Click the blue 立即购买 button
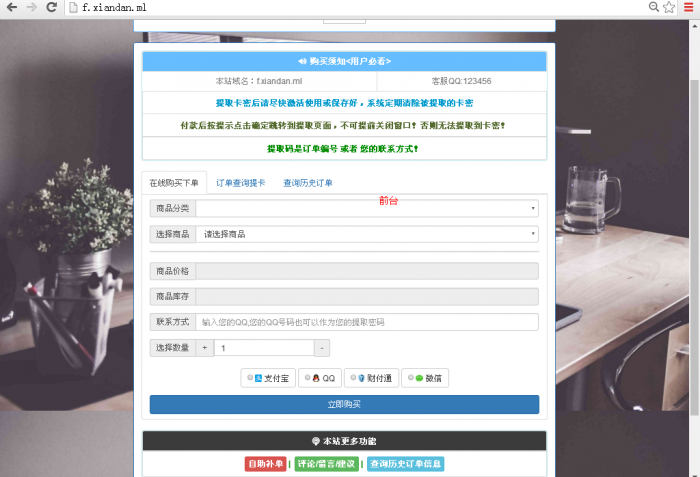Image resolution: width=700 pixels, height=477 pixels. click(344, 404)
